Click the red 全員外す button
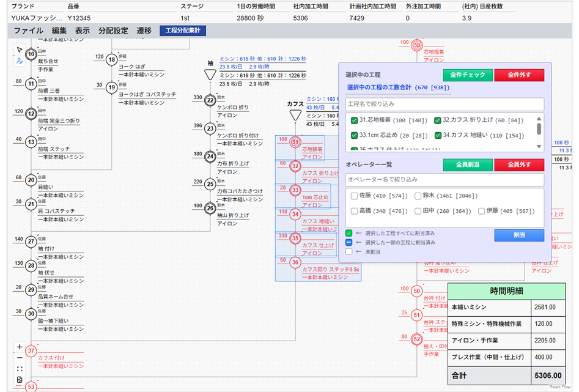The height and width of the screenshot is (392, 579). [x=519, y=165]
